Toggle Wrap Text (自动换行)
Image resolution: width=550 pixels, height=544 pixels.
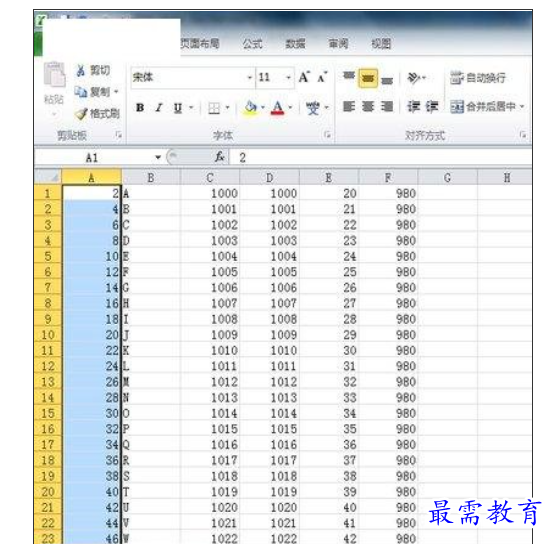click(x=478, y=78)
